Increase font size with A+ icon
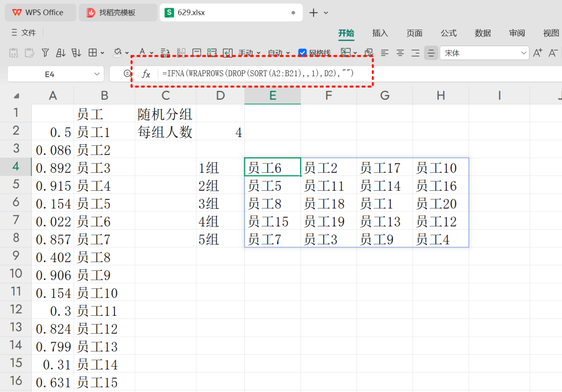Image resolution: width=562 pixels, height=392 pixels. pyautogui.click(x=538, y=53)
